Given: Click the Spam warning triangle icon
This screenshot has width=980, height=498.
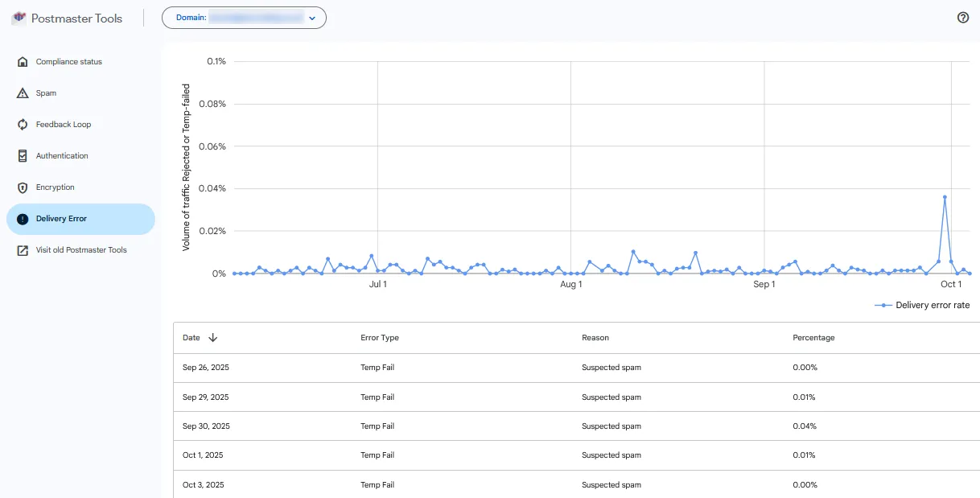Looking at the screenshot, I should click(23, 93).
